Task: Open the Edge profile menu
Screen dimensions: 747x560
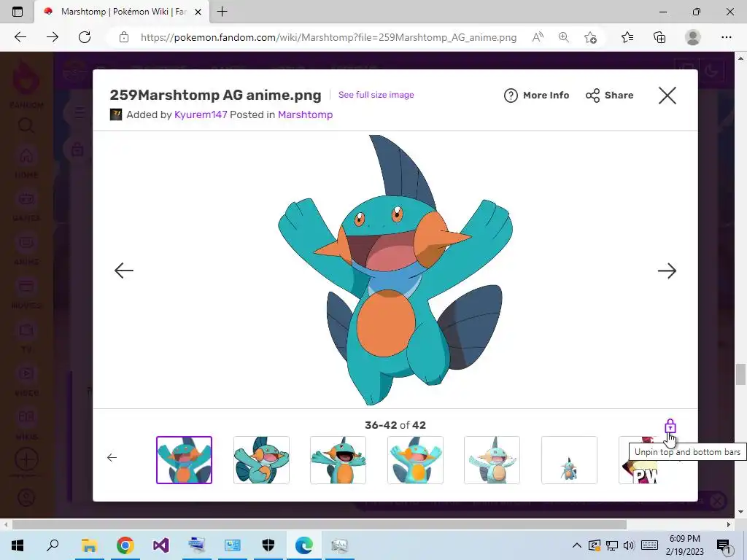Action: [x=693, y=37]
